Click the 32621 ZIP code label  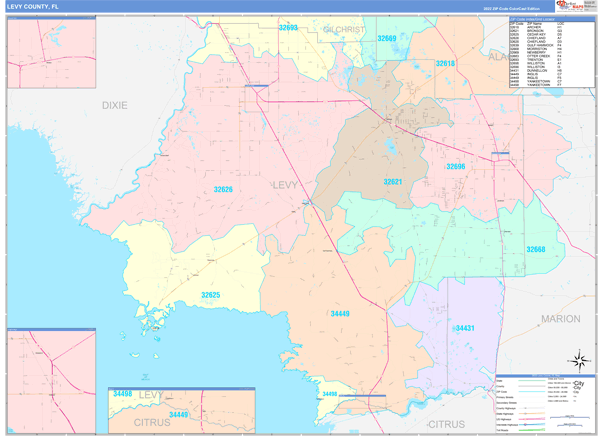pos(393,182)
